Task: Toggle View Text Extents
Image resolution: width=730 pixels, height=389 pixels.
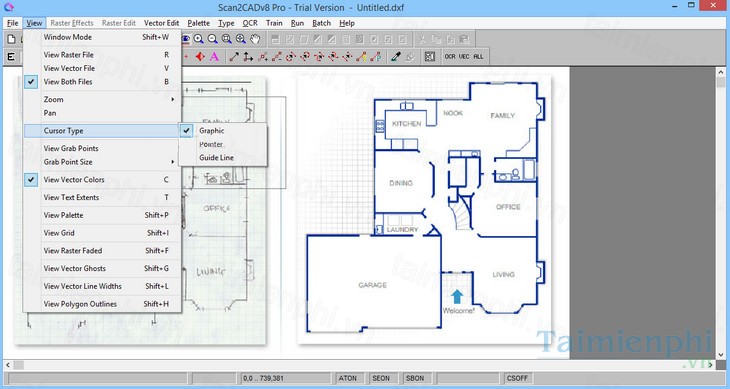Action: [x=102, y=197]
